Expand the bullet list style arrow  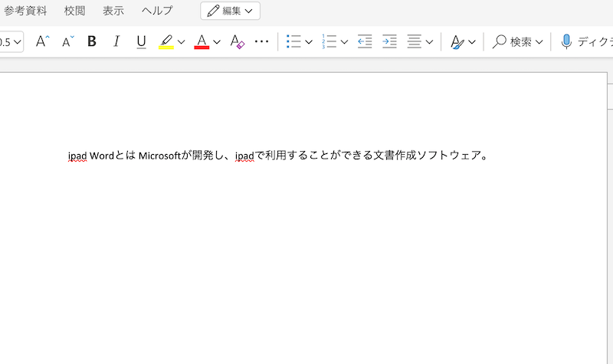(309, 42)
